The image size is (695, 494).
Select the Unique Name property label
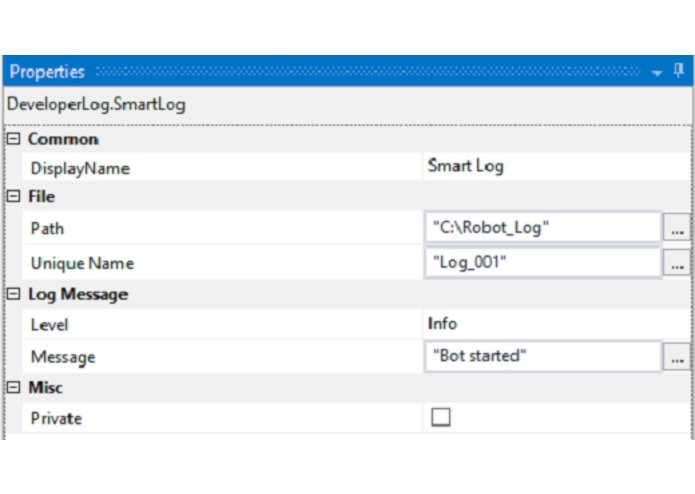point(82,263)
